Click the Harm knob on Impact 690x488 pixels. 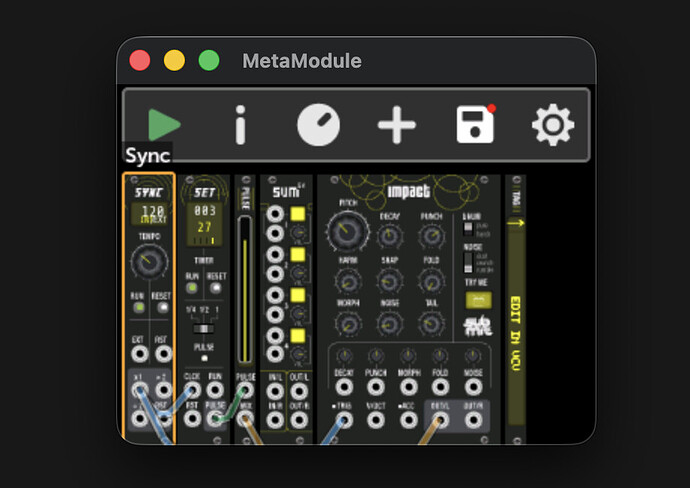(x=348, y=282)
